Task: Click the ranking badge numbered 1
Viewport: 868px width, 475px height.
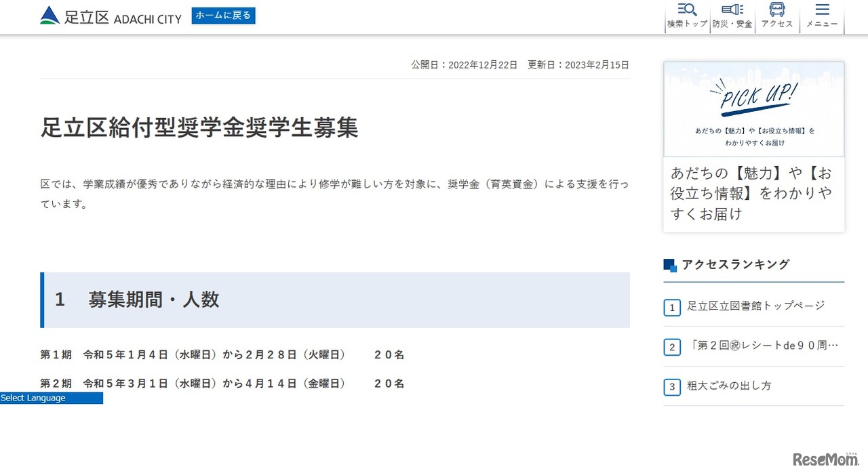Action: point(671,308)
